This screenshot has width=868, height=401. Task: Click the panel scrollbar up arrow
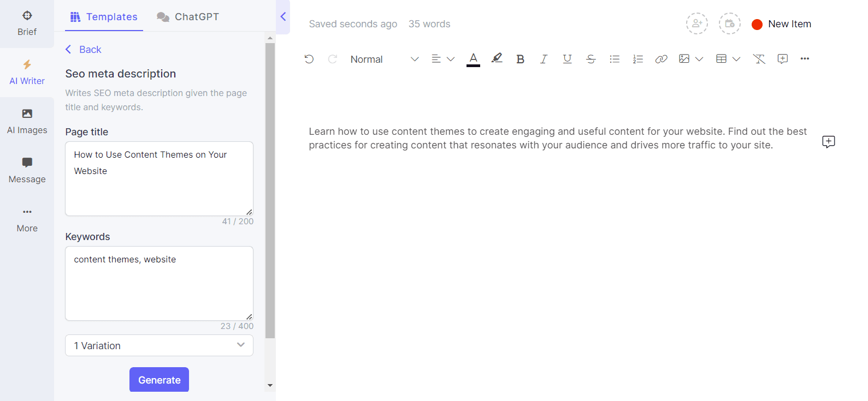point(270,38)
